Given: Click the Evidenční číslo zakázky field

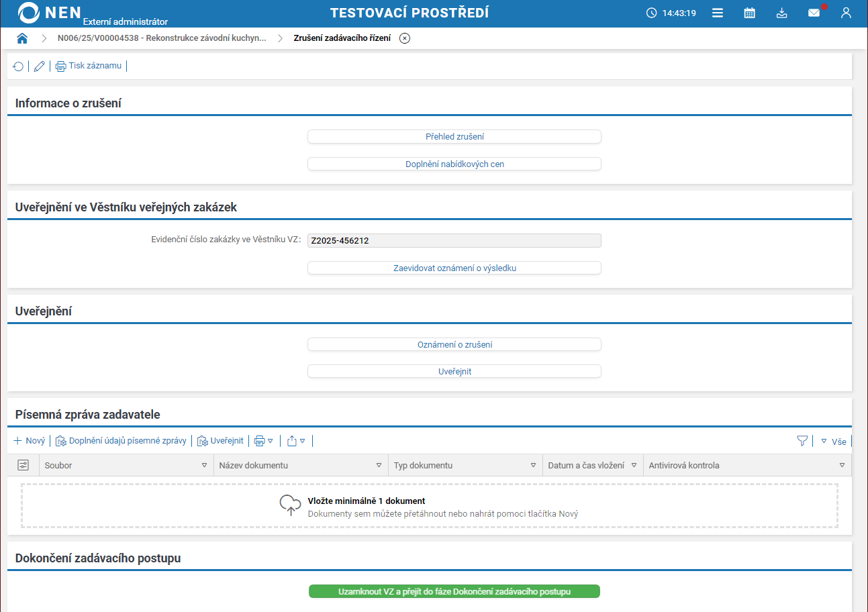Looking at the screenshot, I should (454, 240).
